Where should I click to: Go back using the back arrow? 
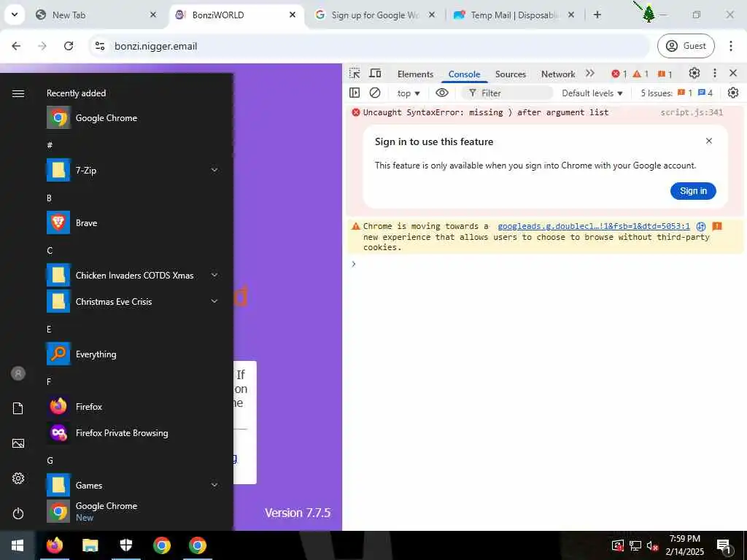point(16,46)
